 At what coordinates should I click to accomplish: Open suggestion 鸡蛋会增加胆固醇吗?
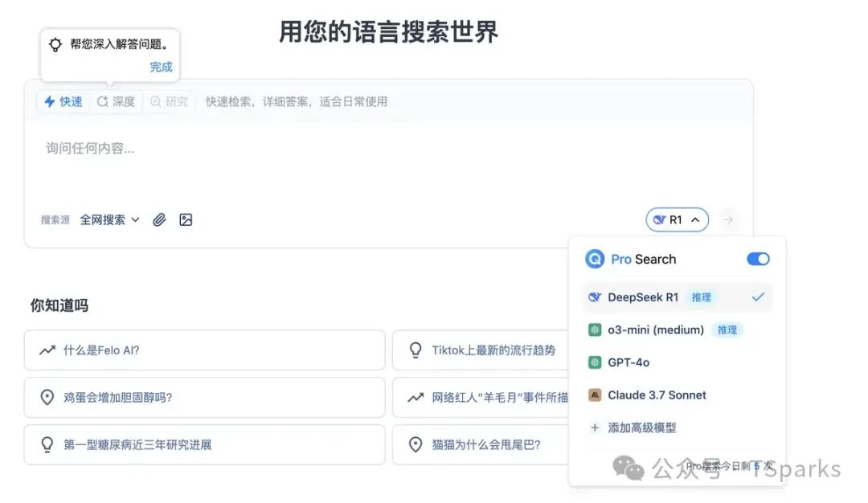point(204,397)
